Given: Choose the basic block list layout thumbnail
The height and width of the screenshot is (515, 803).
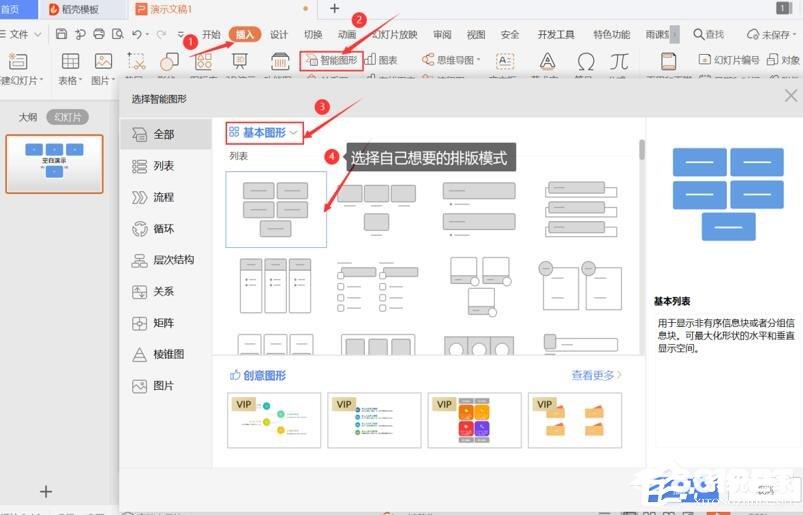Looking at the screenshot, I should point(276,209).
